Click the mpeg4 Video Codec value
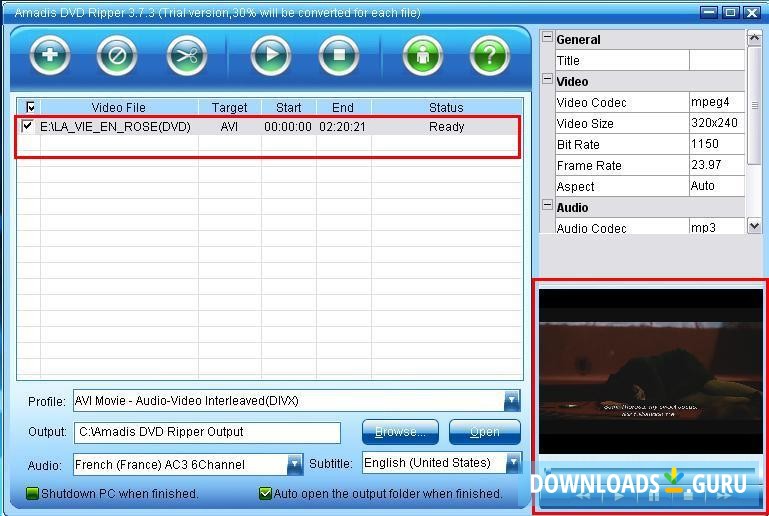 click(717, 102)
